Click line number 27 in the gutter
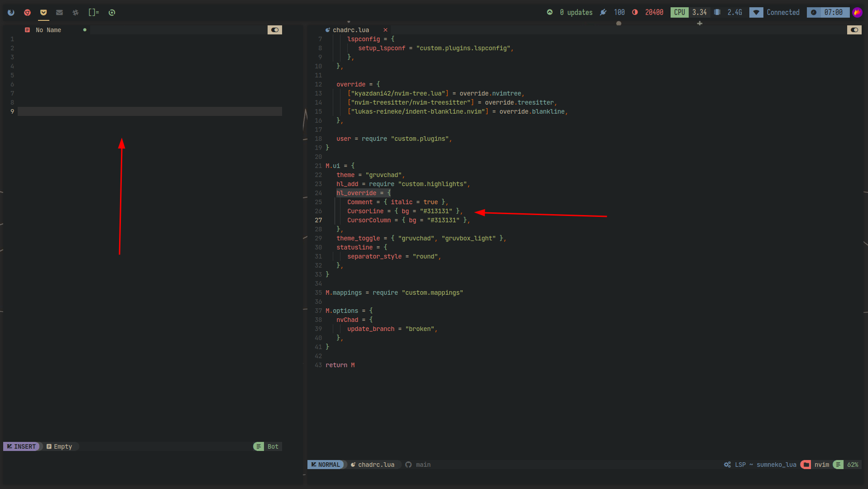Viewport: 868px width, 489px height. tap(318, 220)
